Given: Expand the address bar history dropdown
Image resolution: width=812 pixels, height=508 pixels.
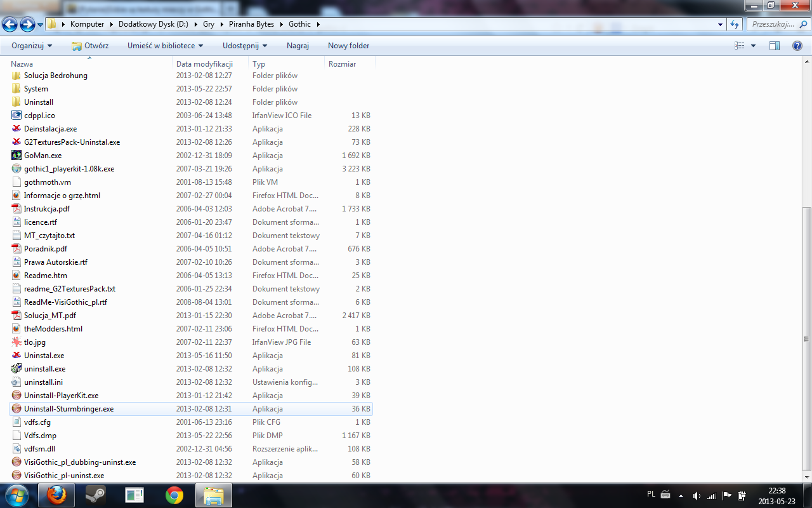Looking at the screenshot, I should pos(720,24).
